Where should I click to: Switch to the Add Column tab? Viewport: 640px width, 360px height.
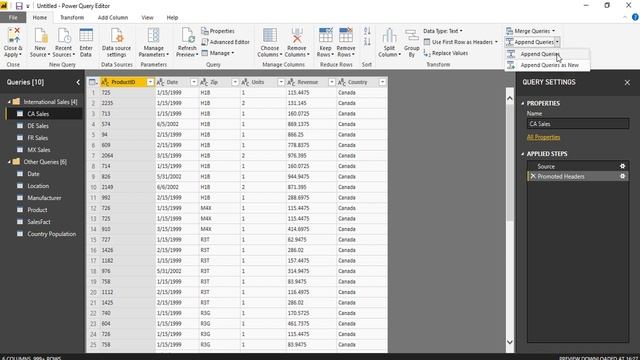pyautogui.click(x=113, y=18)
